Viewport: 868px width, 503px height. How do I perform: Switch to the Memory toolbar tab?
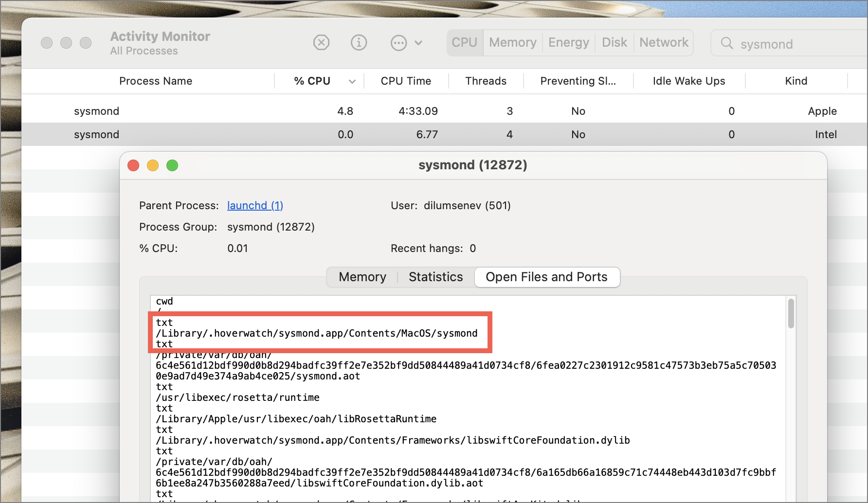click(513, 43)
